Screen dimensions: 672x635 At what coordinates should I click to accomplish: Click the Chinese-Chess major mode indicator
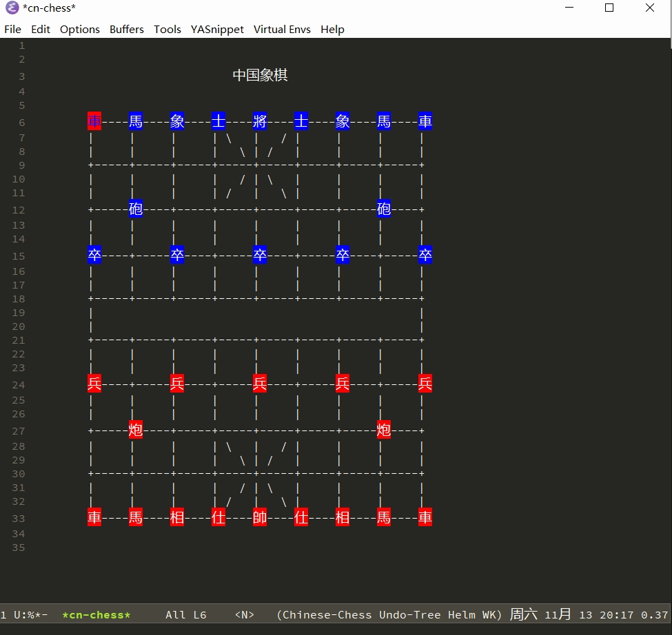pos(327,615)
